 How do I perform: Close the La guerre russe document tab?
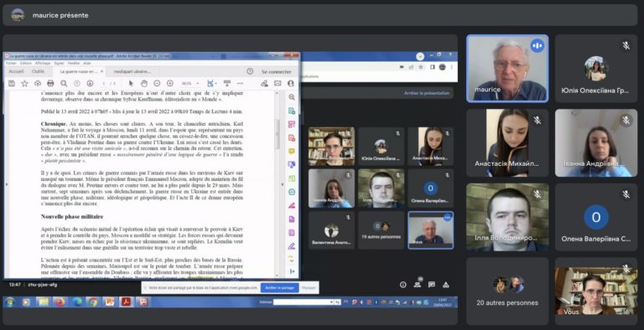coord(101,71)
